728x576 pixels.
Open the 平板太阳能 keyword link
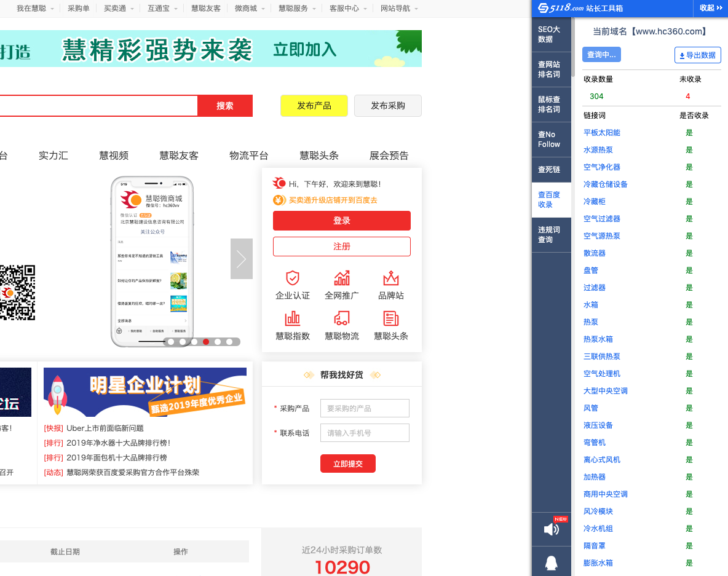click(x=602, y=133)
